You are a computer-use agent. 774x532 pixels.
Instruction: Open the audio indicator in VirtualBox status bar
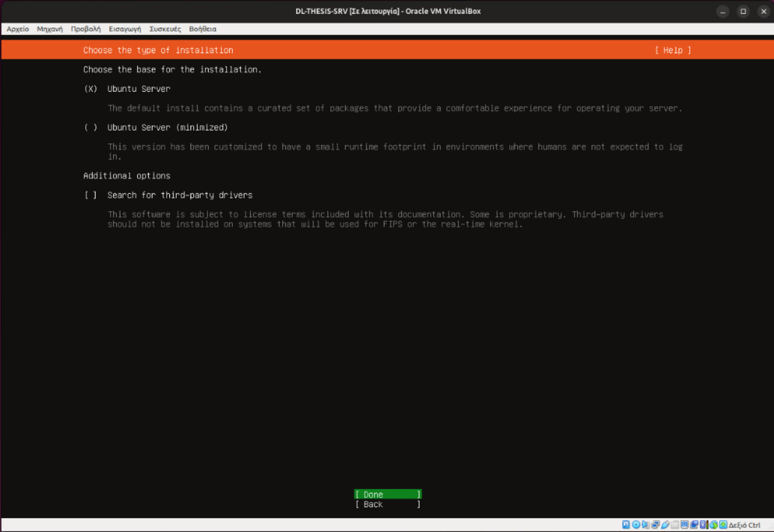coord(646,525)
